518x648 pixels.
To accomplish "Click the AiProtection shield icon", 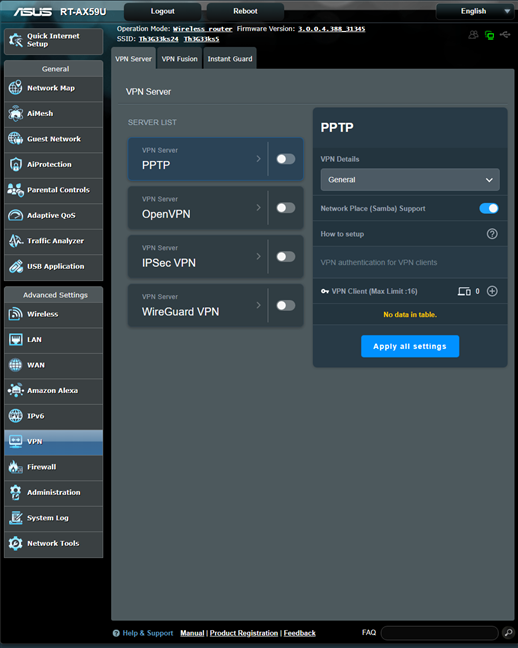I will tap(15, 164).
